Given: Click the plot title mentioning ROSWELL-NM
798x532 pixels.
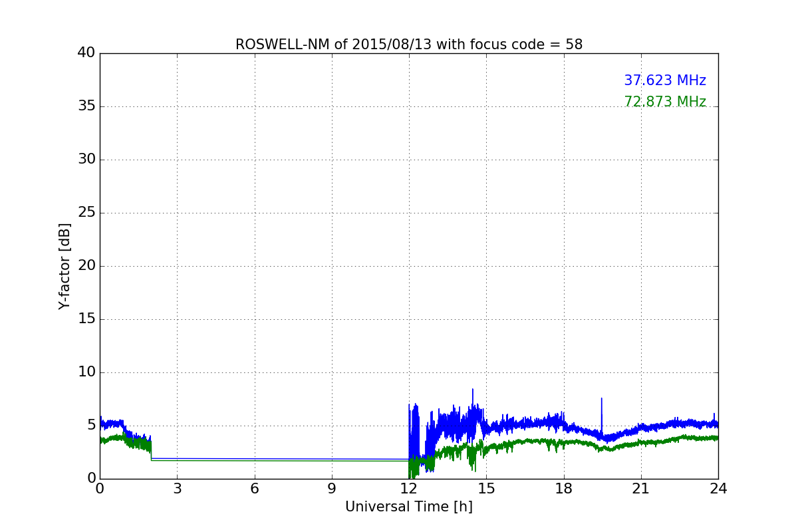Looking at the screenshot, I should pyautogui.click(x=409, y=45).
